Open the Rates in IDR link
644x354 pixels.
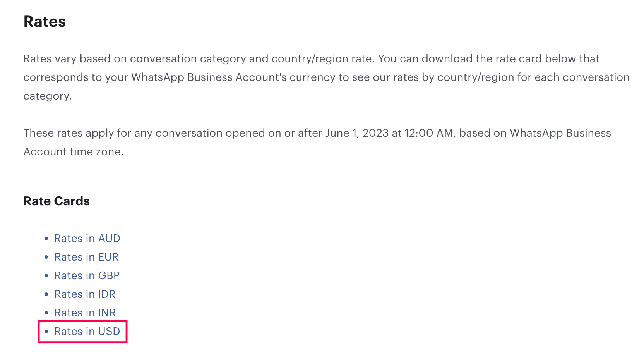coord(85,294)
